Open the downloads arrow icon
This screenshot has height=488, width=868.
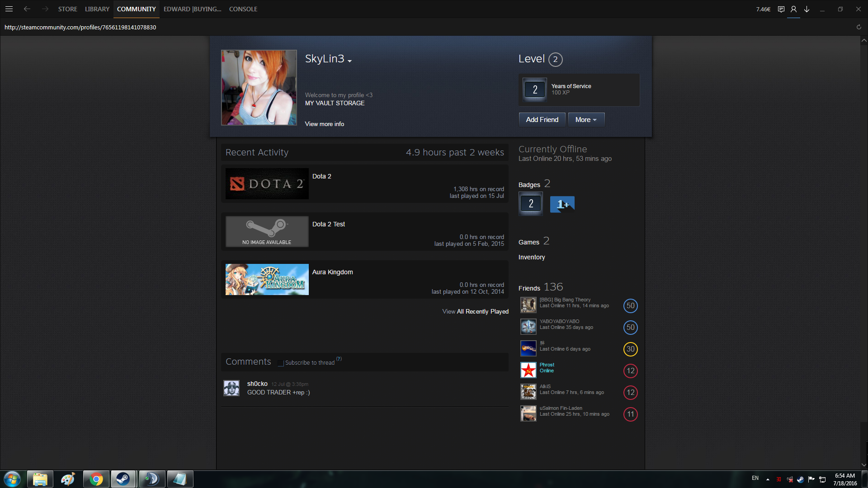(x=807, y=9)
